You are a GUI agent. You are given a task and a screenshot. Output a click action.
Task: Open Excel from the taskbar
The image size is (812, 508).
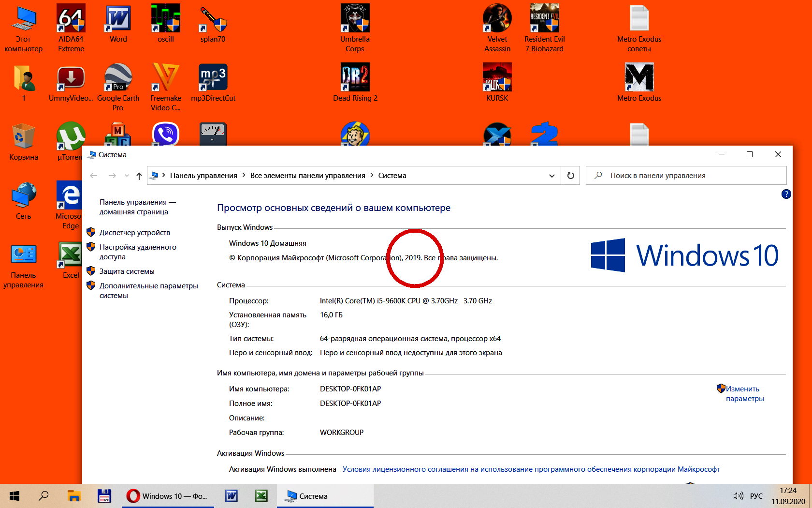(261, 496)
